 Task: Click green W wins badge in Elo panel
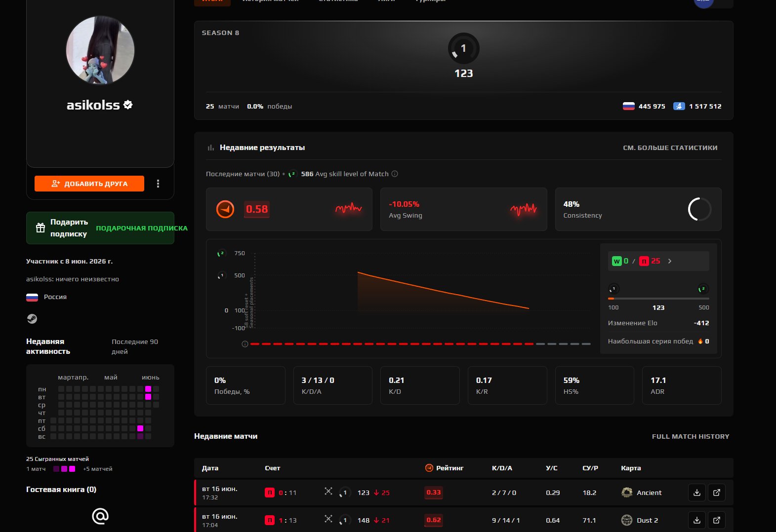point(616,261)
